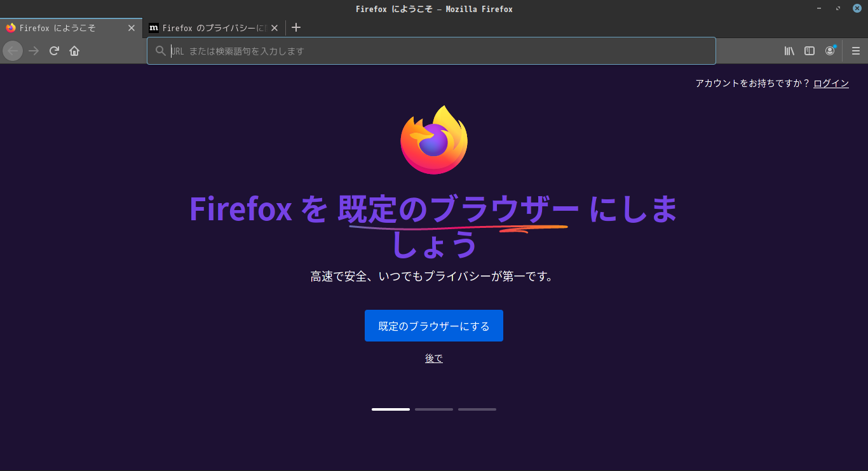The height and width of the screenshot is (471, 868).
Task: Switch to the "Firefox のプライバシー" tab
Action: [214, 28]
